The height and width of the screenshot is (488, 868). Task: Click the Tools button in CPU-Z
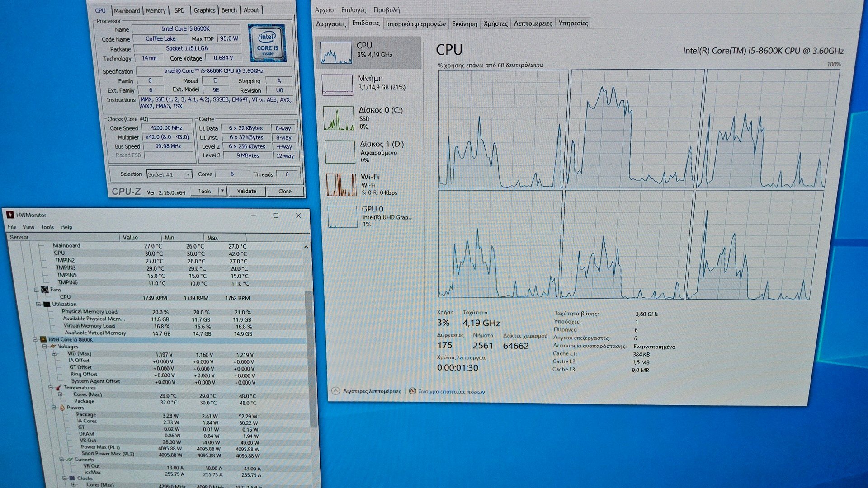[204, 191]
